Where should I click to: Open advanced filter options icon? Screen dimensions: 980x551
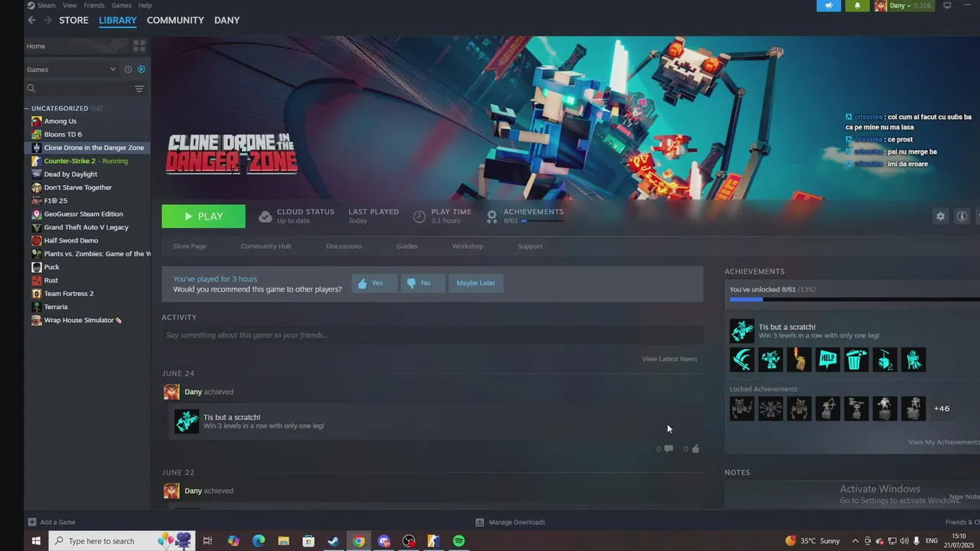[139, 89]
